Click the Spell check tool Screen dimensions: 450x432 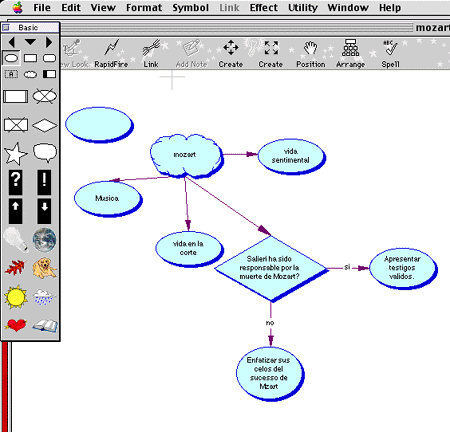[x=390, y=53]
